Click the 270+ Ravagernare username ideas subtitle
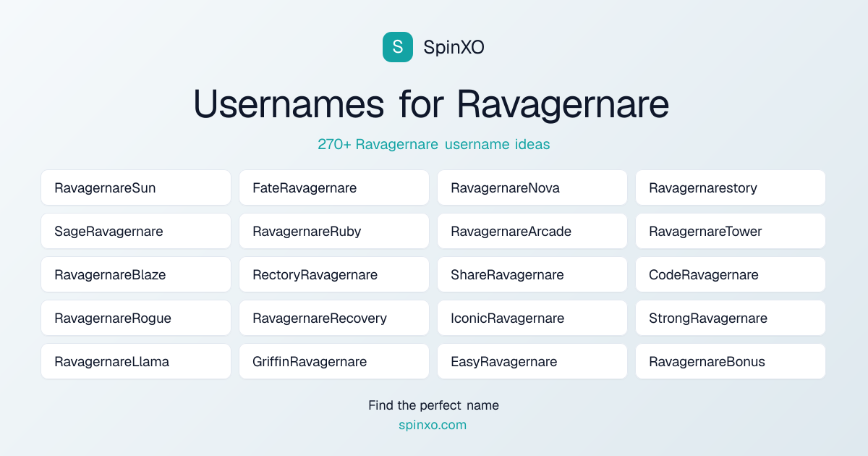 coord(434,144)
